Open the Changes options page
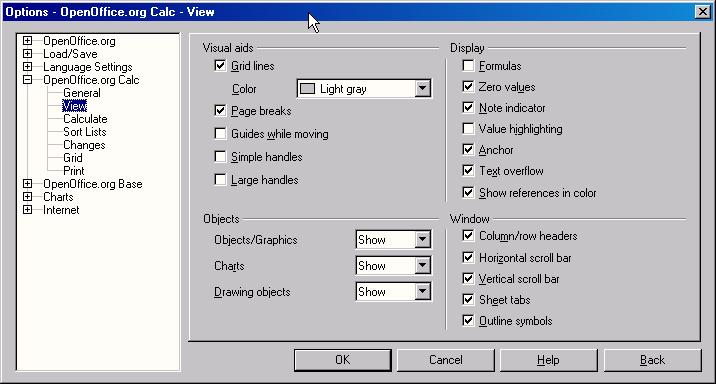The height and width of the screenshot is (384, 716). (x=84, y=145)
